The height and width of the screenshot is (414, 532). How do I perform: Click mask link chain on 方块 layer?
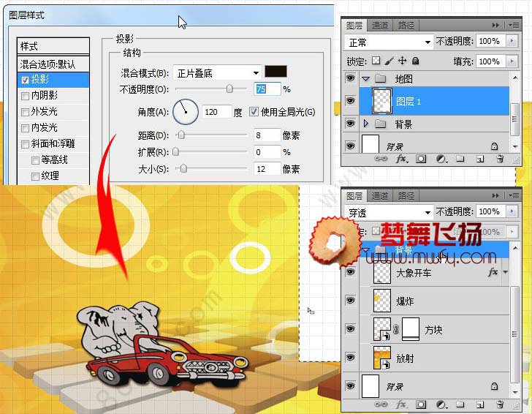point(396,329)
